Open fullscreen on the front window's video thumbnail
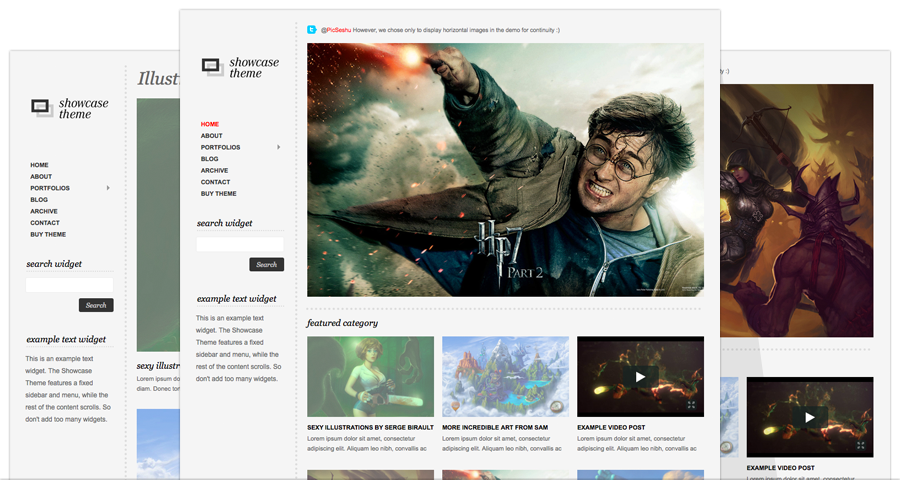900x480 pixels. pos(692,405)
